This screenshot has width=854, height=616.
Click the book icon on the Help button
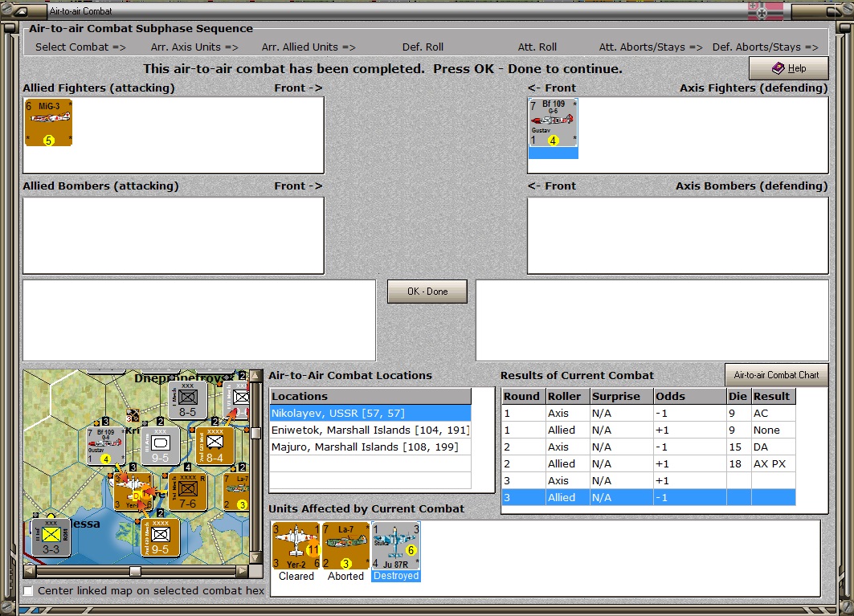coord(778,68)
